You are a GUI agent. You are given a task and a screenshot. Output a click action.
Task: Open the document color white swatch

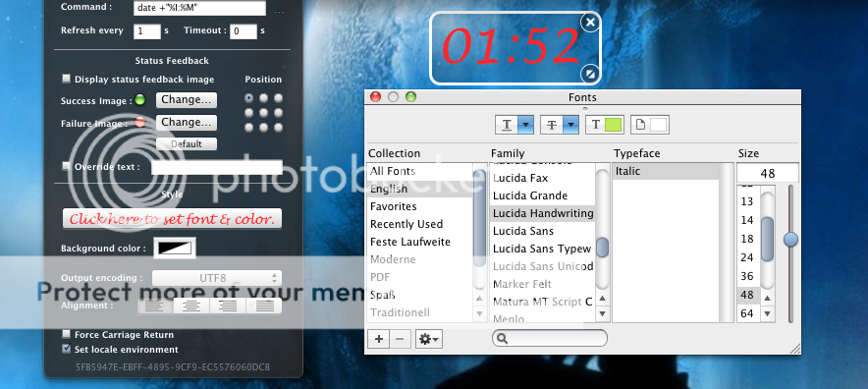point(659,125)
